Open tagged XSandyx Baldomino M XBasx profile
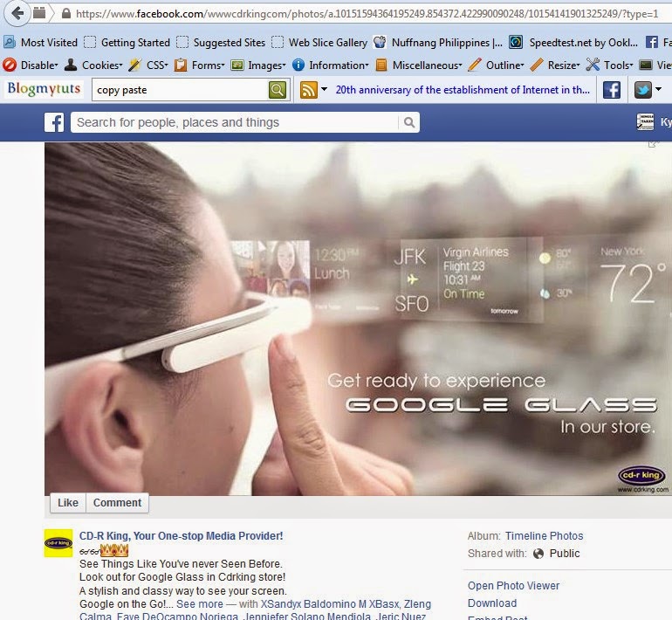This screenshot has height=620, width=672. 330,604
